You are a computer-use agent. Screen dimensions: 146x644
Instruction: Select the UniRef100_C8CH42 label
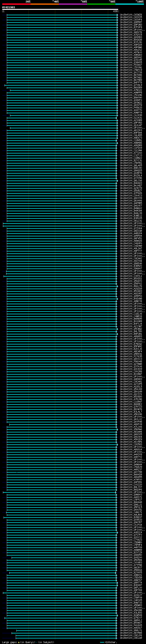tap(131, 259)
